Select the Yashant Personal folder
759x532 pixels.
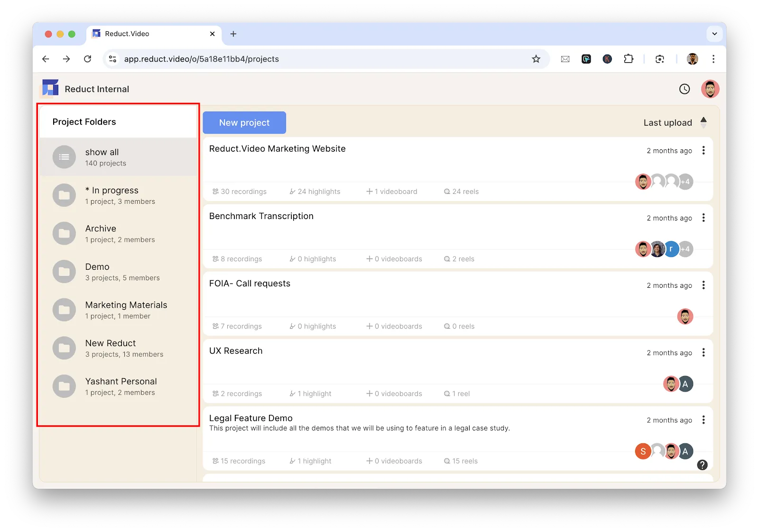pos(118,386)
